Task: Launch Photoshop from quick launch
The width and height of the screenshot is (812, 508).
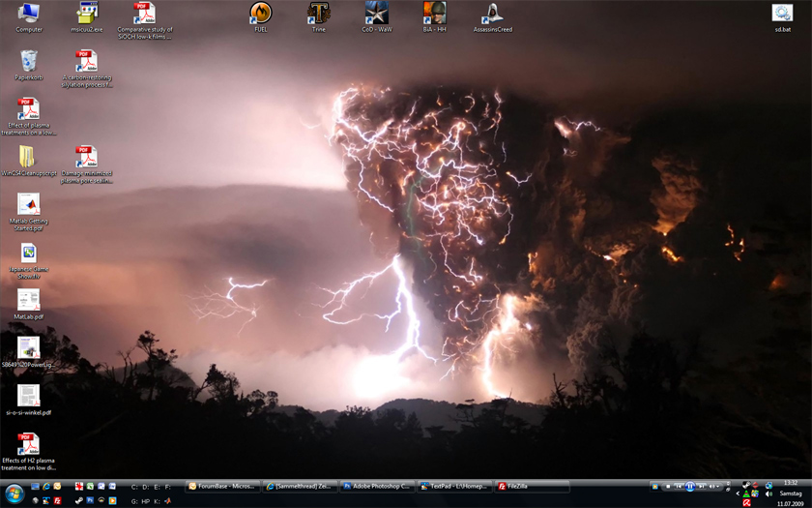Action: click(x=90, y=500)
